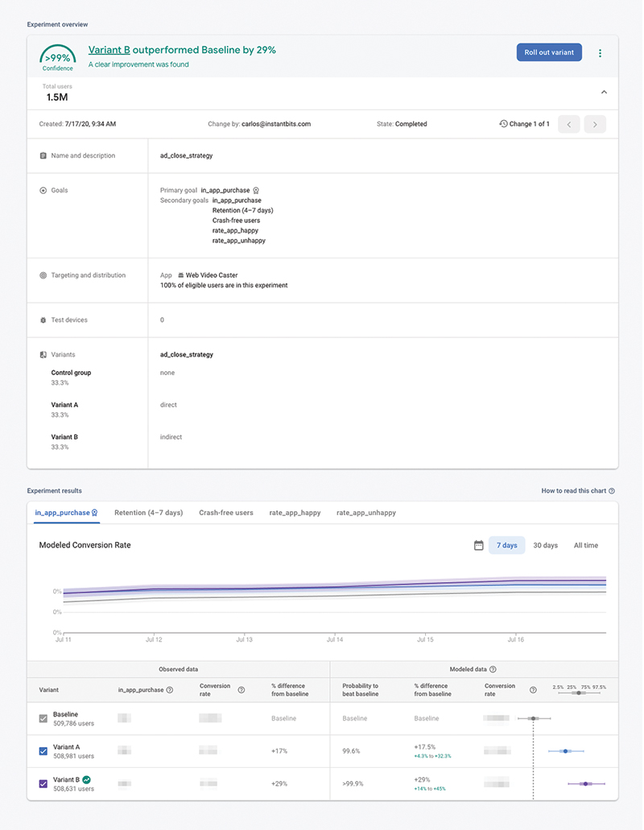Switch to rate_app_happy tab
Screen dimensions: 644x830
(x=295, y=513)
